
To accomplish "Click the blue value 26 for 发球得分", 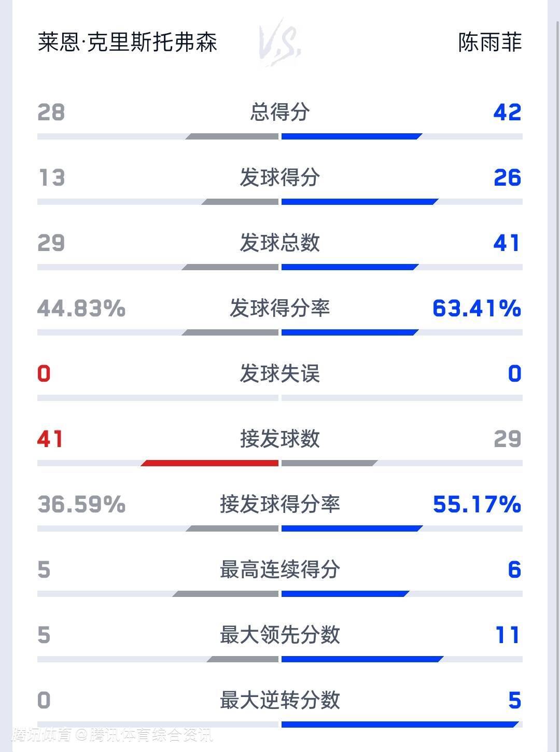I will coord(507,177).
